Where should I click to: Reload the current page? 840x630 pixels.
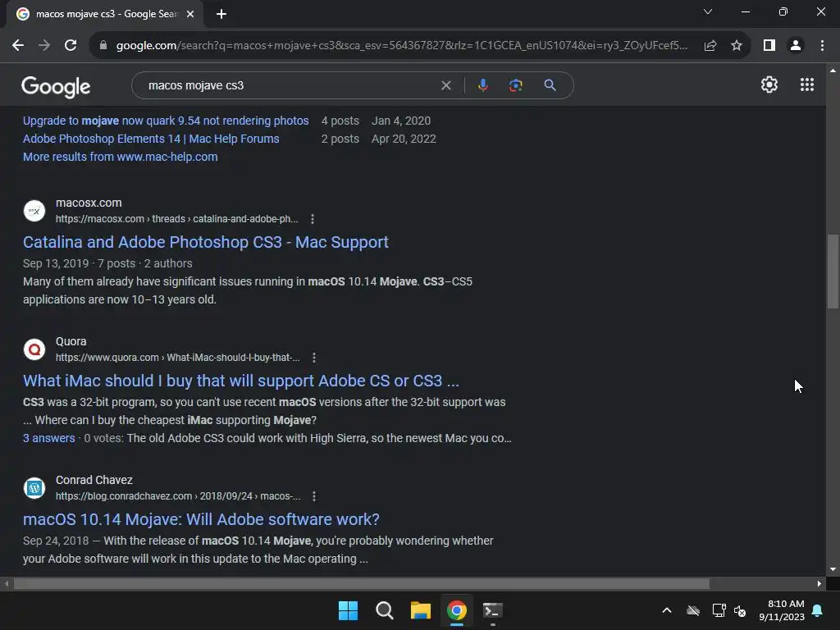click(71, 46)
